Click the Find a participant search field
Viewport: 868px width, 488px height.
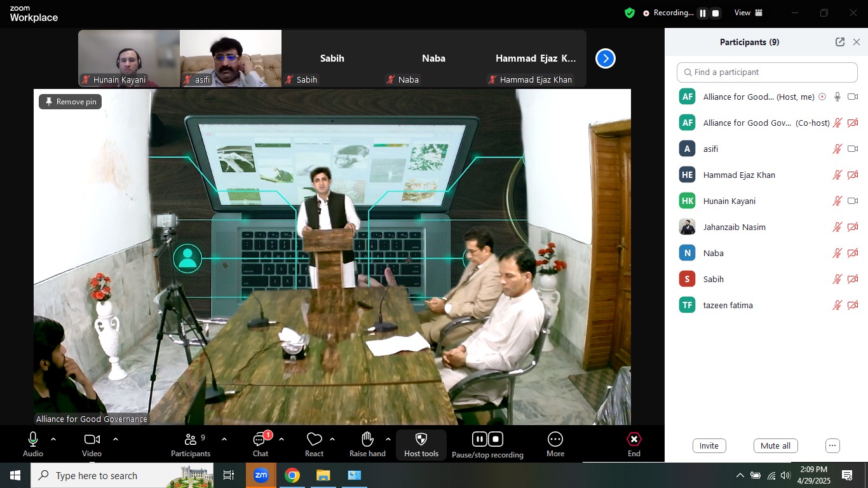[767, 72]
